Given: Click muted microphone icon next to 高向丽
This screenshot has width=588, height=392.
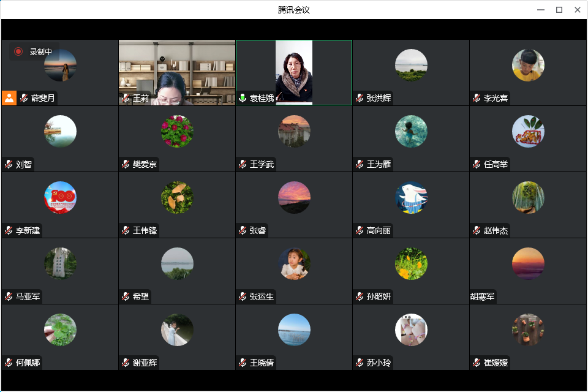Looking at the screenshot, I should click(360, 230).
